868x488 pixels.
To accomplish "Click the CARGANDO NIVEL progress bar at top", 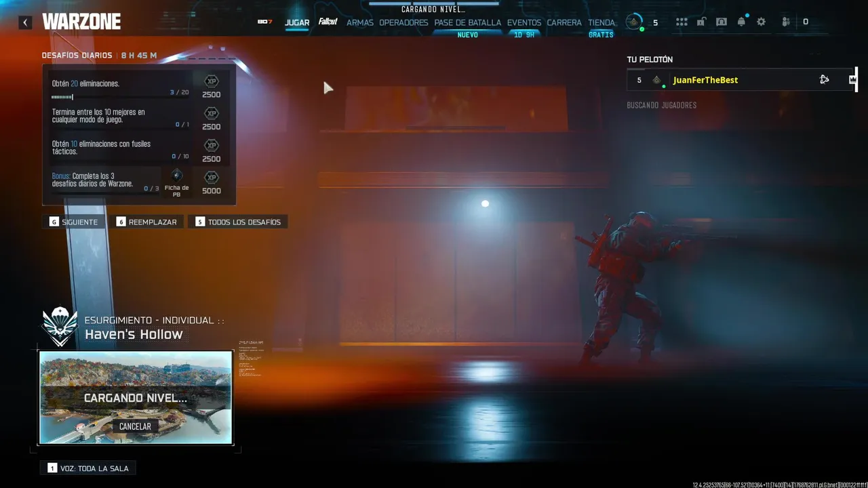I will [x=433, y=3].
